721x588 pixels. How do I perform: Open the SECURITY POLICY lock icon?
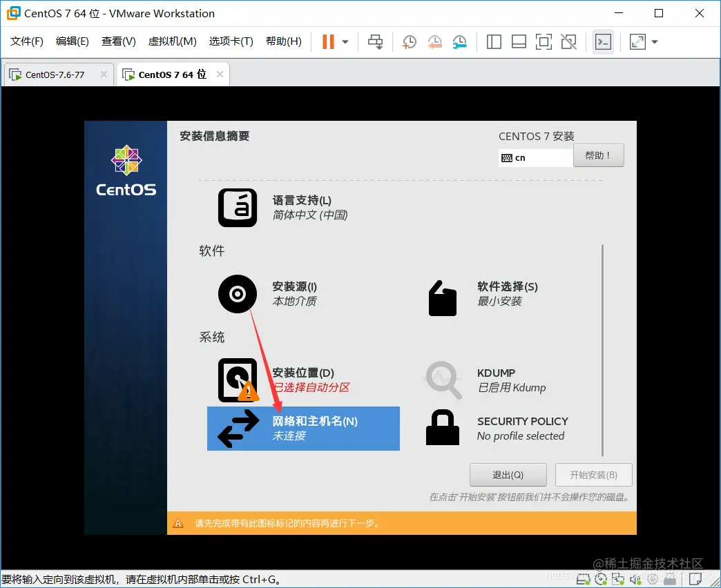coord(443,427)
